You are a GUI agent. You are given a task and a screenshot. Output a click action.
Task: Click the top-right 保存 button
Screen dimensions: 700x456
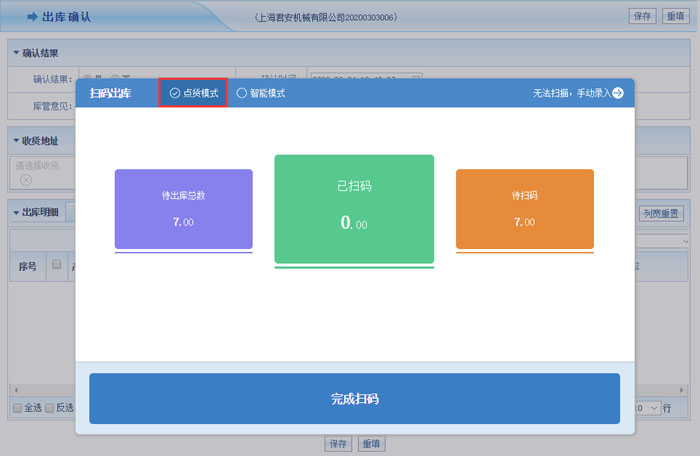coord(642,16)
